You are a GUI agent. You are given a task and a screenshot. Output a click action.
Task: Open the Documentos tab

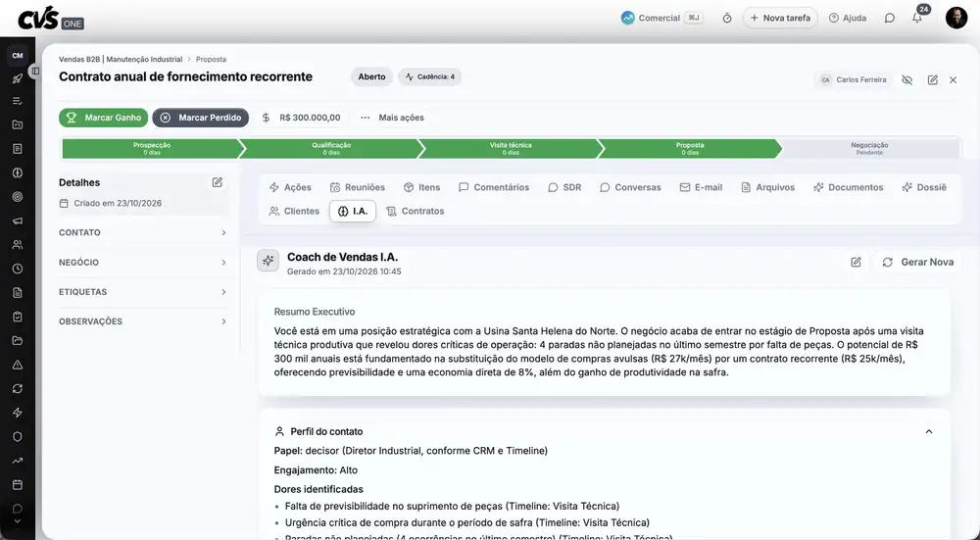(x=848, y=187)
